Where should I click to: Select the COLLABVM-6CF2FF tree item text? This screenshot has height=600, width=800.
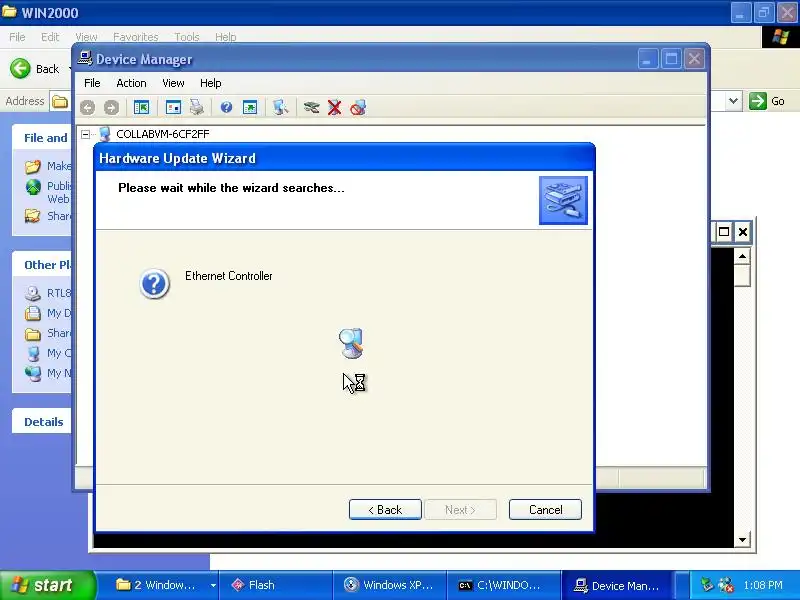(163, 134)
